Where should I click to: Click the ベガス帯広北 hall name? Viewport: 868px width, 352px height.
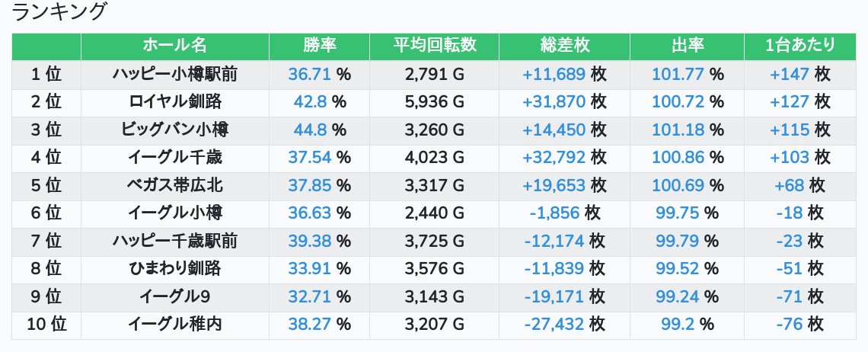click(x=174, y=185)
